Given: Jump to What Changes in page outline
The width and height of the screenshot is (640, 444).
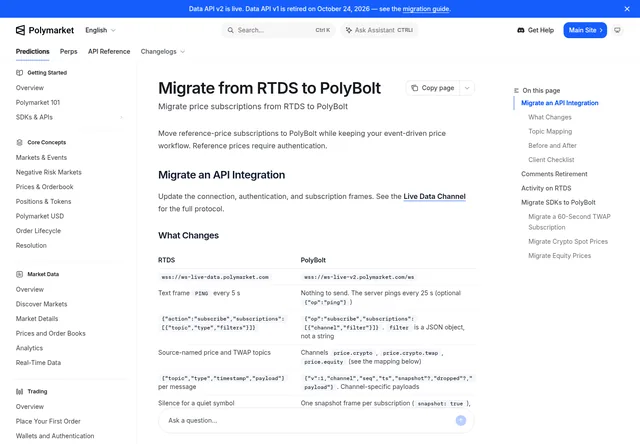Looking at the screenshot, I should [x=550, y=118].
